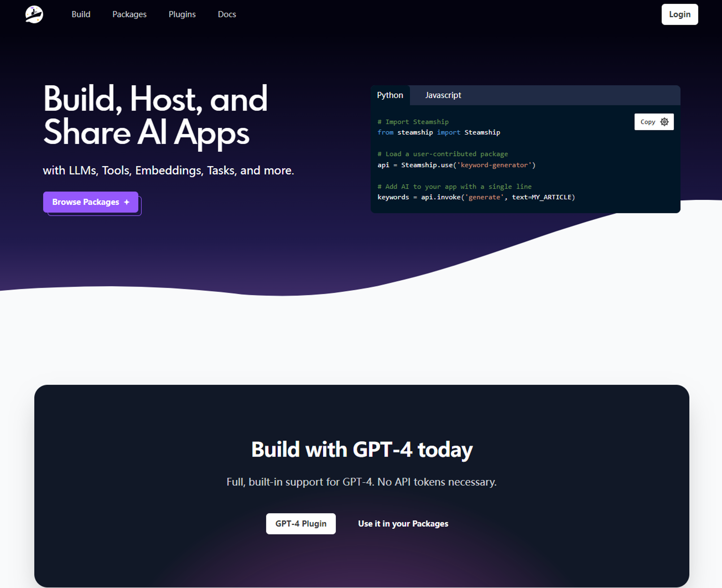Select the Python code tab
This screenshot has width=722, height=588.
click(390, 95)
